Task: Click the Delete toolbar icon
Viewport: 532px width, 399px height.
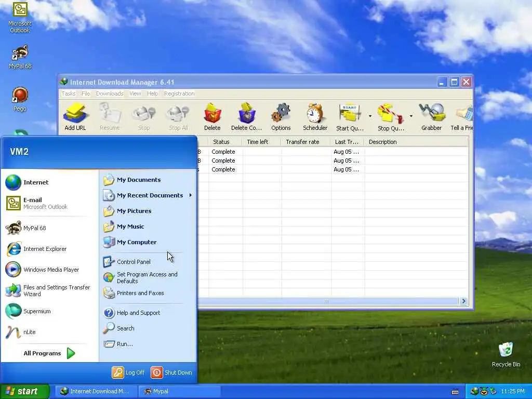Action: pos(212,117)
